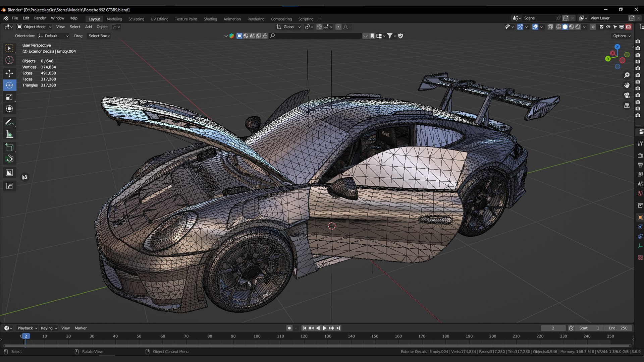The width and height of the screenshot is (644, 362).
Task: Click the current frame 2 playhead marker
Action: pyautogui.click(x=25, y=336)
